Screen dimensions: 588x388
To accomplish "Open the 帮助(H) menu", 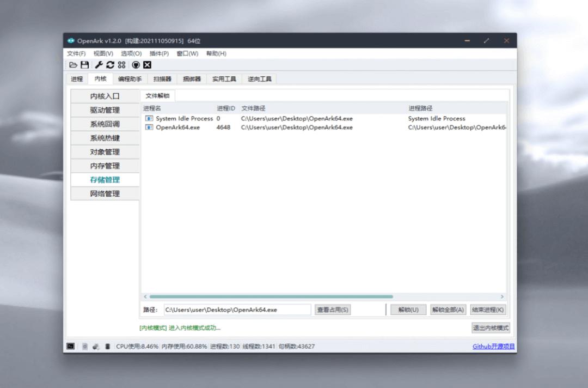I will click(x=216, y=53).
